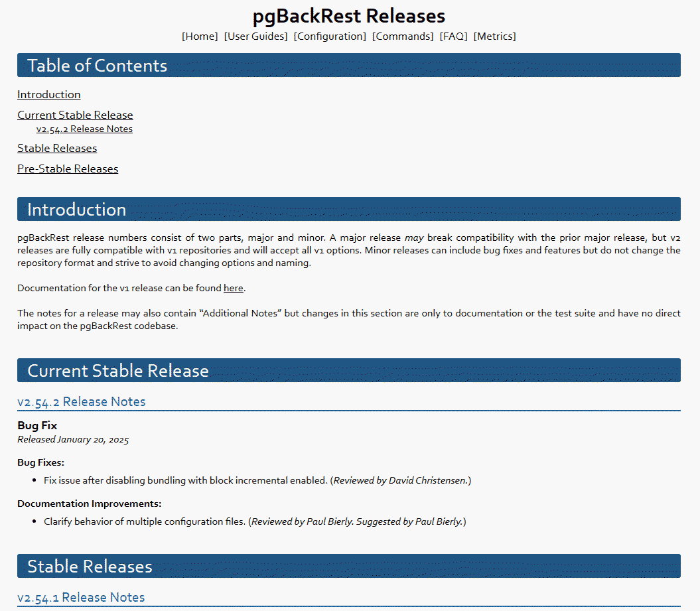
Task: Click the Metrics navigation link
Action: pyautogui.click(x=494, y=36)
